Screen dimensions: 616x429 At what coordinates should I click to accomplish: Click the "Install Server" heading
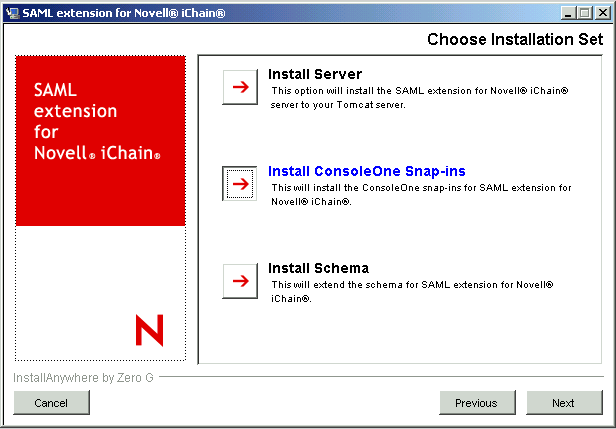coord(315,74)
